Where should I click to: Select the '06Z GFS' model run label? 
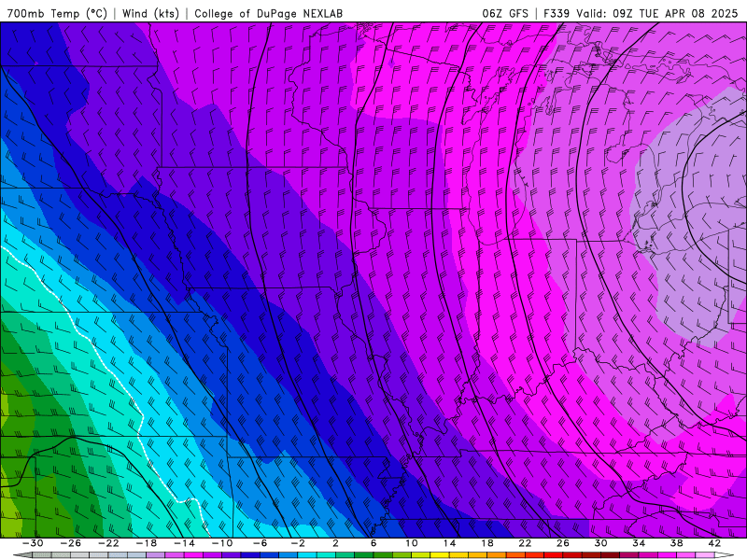point(505,13)
